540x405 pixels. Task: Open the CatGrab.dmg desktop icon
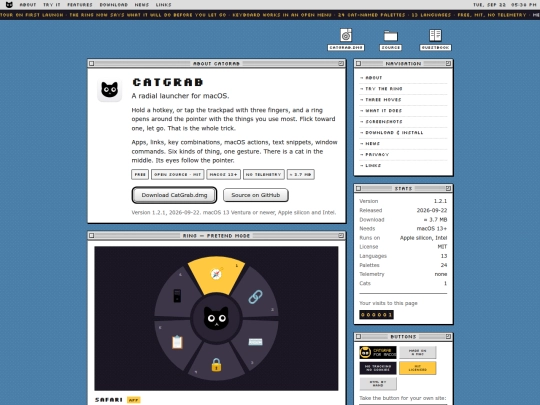[x=346, y=40]
